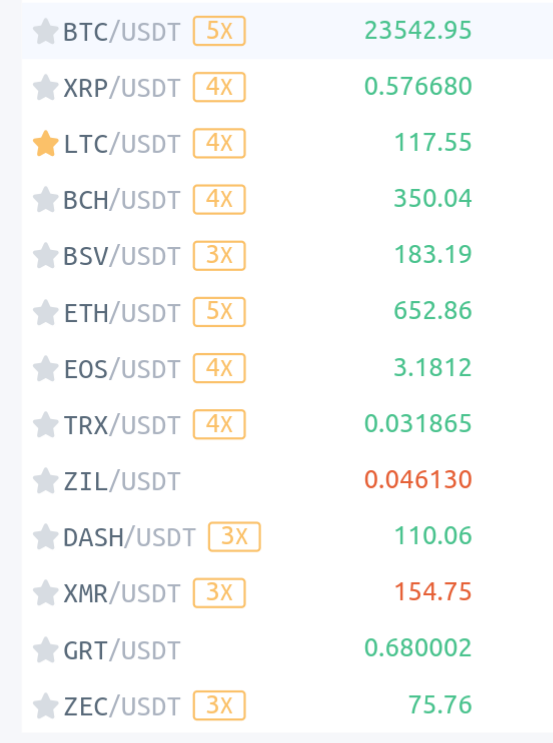The height and width of the screenshot is (743, 553).
Task: Click star next to TRX/USDT
Action: [x=45, y=425]
